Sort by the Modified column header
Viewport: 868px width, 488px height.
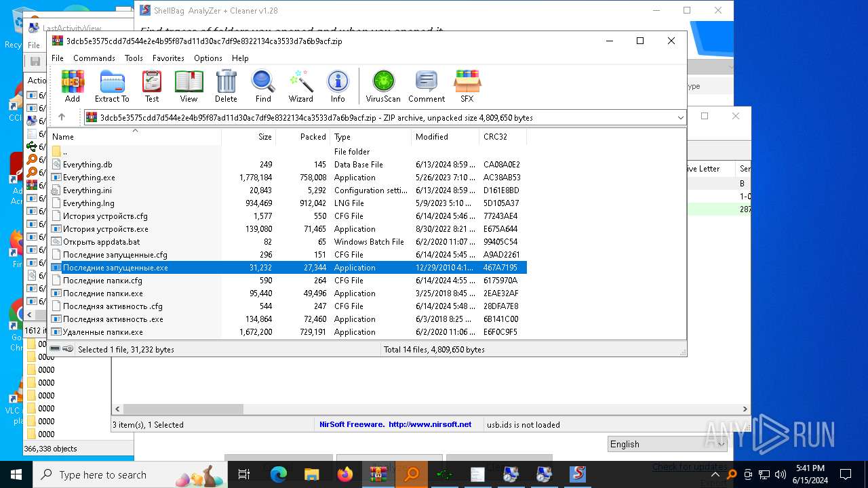445,136
